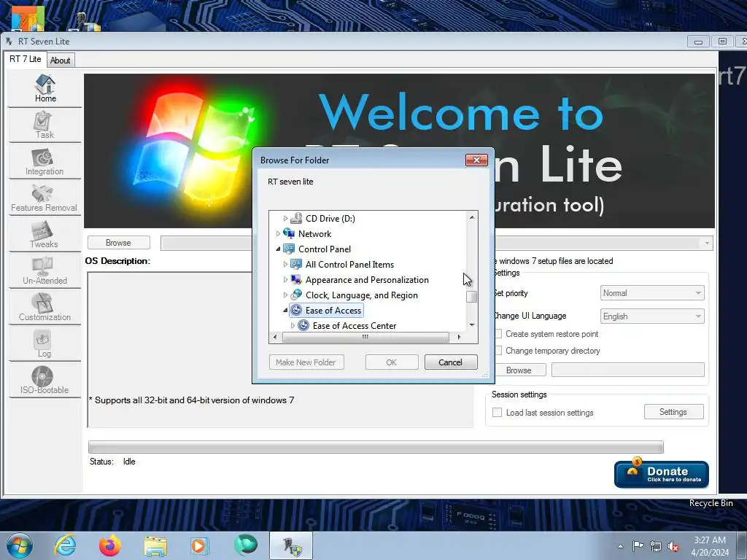Click the session Settings button
Screen dimensions: 747x560
[673, 412]
